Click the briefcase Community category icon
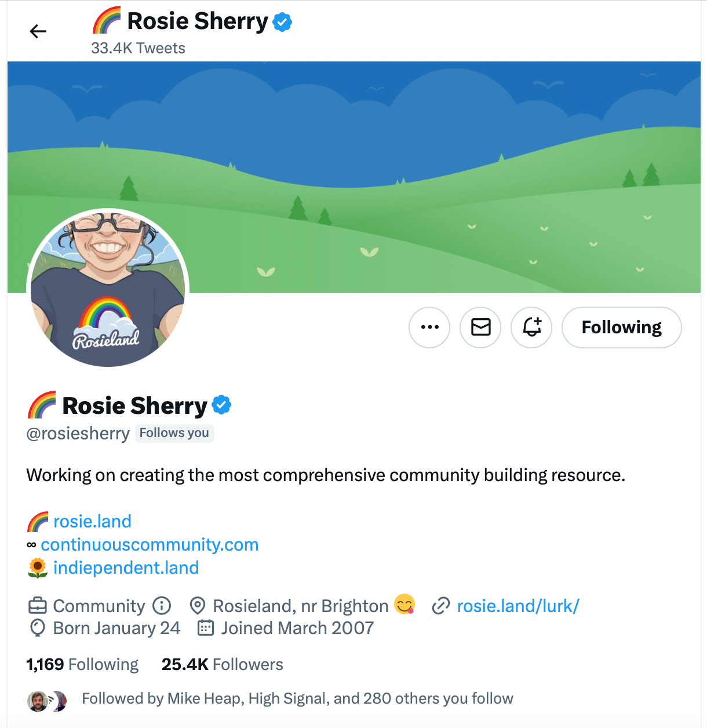The image size is (707, 728). [x=37, y=606]
